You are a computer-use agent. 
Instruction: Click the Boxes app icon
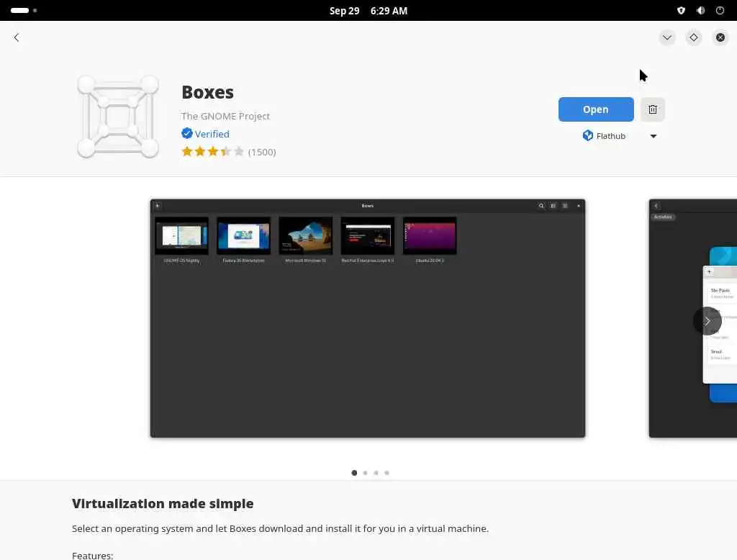[x=118, y=117]
